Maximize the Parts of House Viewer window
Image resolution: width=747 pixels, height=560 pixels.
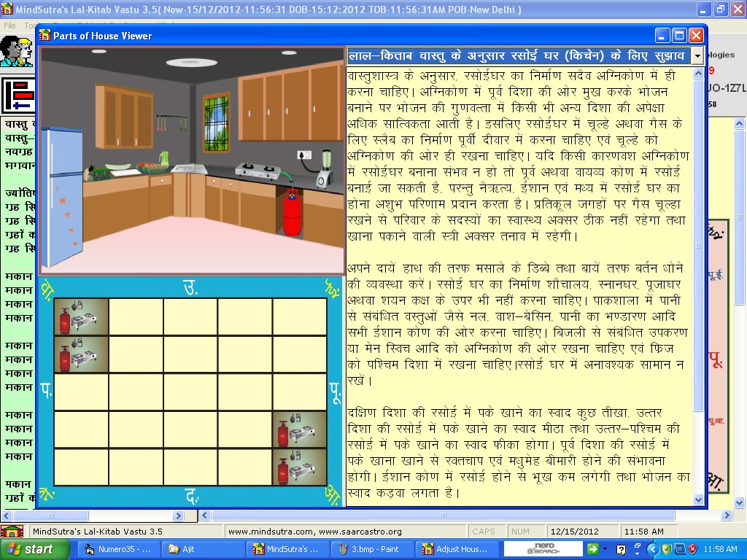[x=679, y=35]
